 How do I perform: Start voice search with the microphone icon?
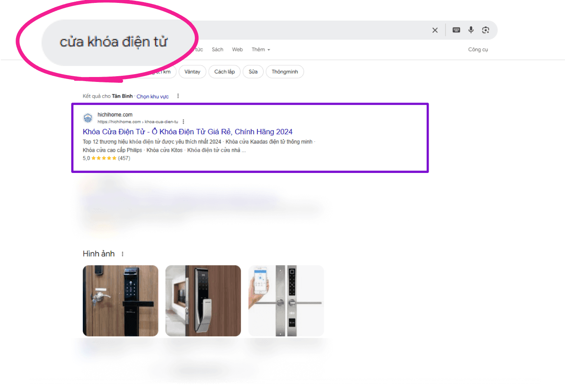(471, 30)
